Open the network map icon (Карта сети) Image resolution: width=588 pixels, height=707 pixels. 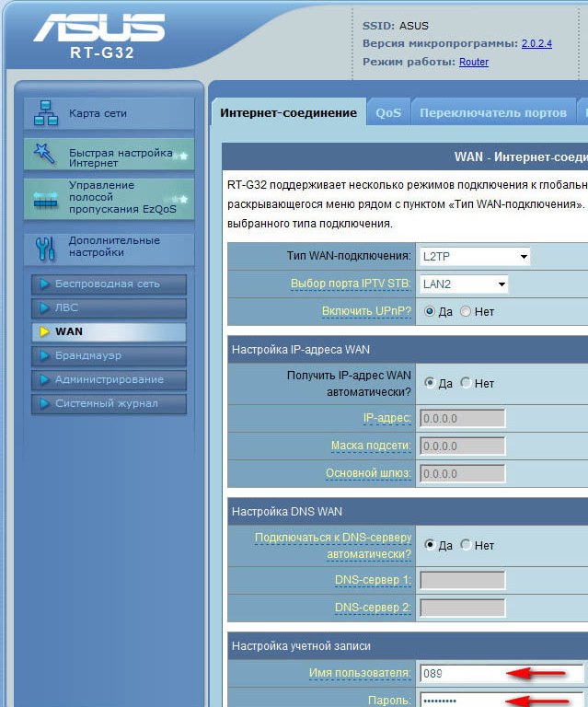[46, 113]
